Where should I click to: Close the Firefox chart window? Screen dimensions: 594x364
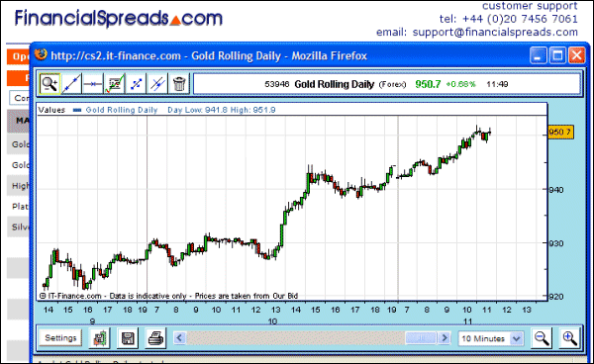pyautogui.click(x=577, y=55)
